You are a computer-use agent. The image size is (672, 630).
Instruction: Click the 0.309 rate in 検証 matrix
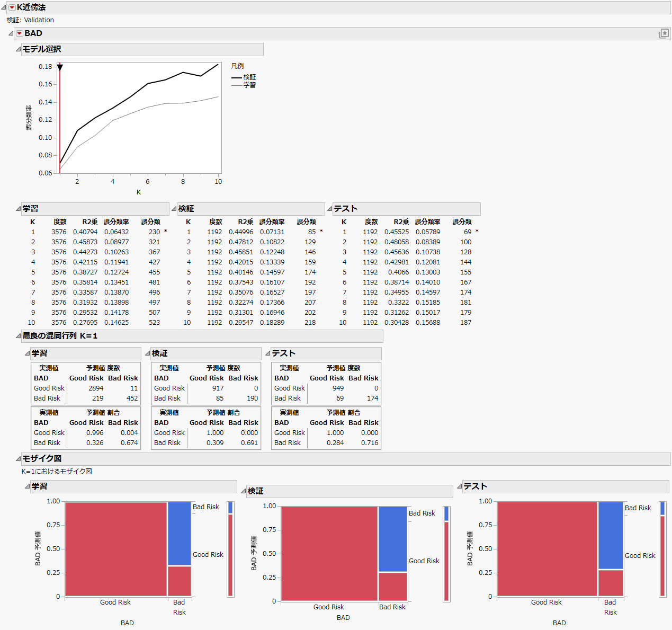(x=215, y=443)
